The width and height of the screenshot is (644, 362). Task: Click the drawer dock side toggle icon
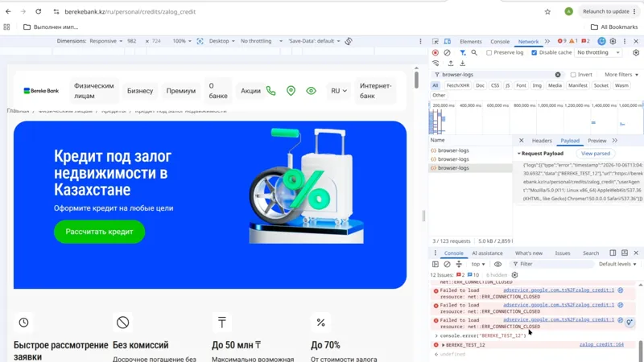613,253
